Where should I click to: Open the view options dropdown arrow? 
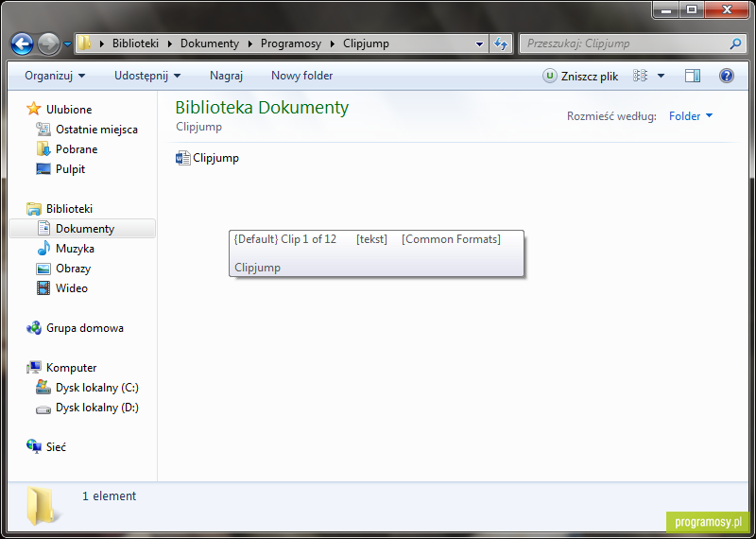tap(661, 76)
